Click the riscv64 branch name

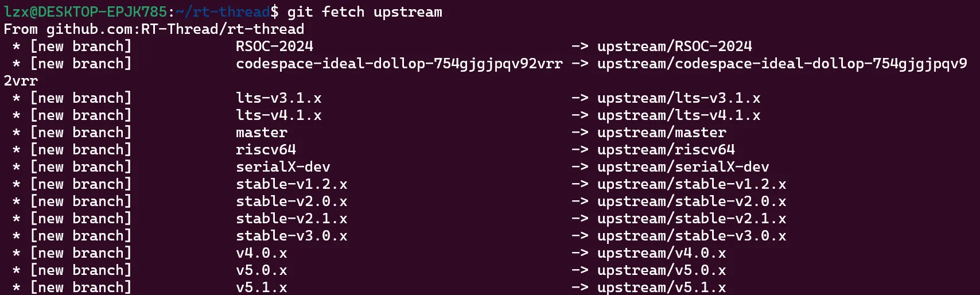pyautogui.click(x=266, y=150)
